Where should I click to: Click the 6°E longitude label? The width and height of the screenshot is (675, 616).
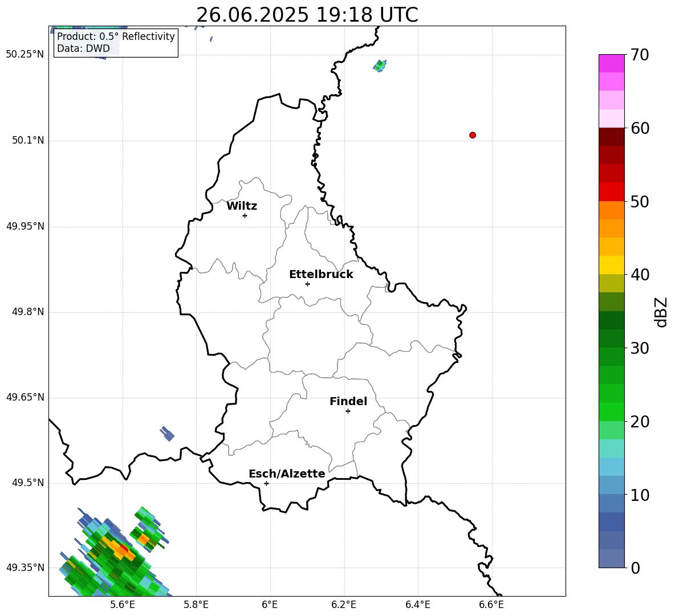[x=270, y=605]
